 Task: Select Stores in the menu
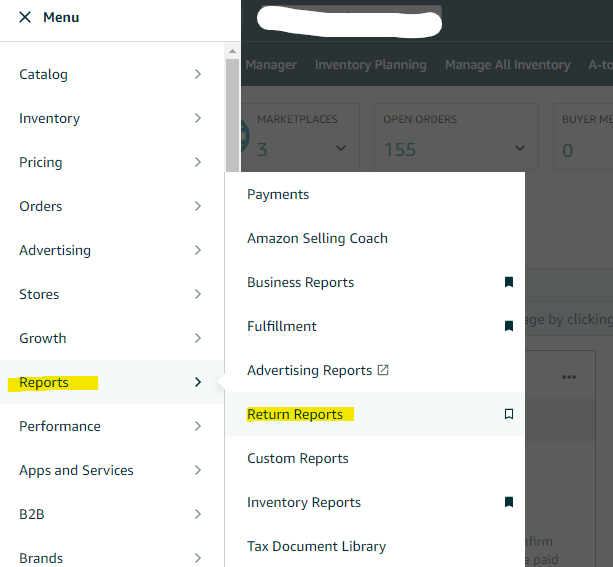[39, 294]
